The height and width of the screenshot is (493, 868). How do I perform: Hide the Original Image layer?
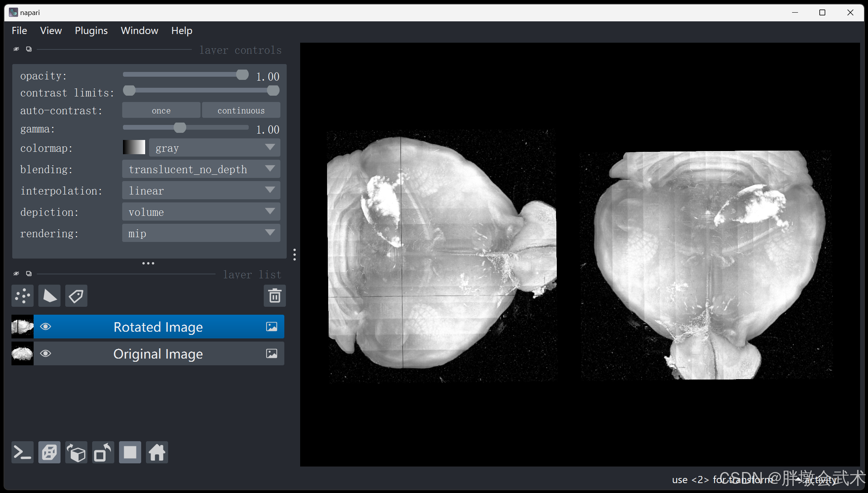click(46, 353)
